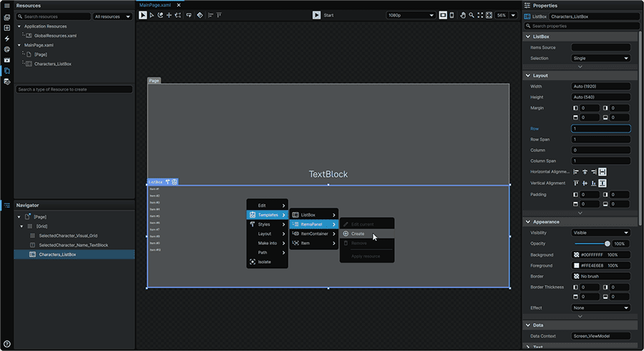Select the magnifier Zoom tool
Screen dimensions: 644x351
click(472, 15)
